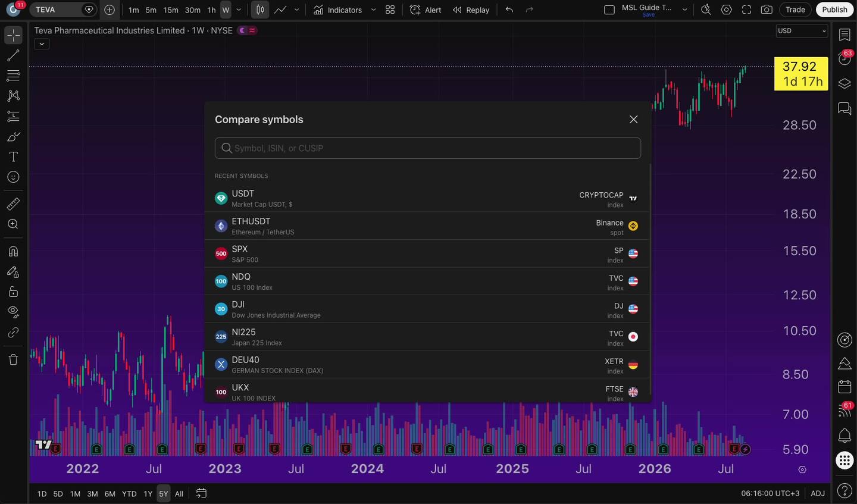Image resolution: width=857 pixels, height=504 pixels.
Task: Open the object tree layers icon
Action: pyautogui.click(x=845, y=83)
